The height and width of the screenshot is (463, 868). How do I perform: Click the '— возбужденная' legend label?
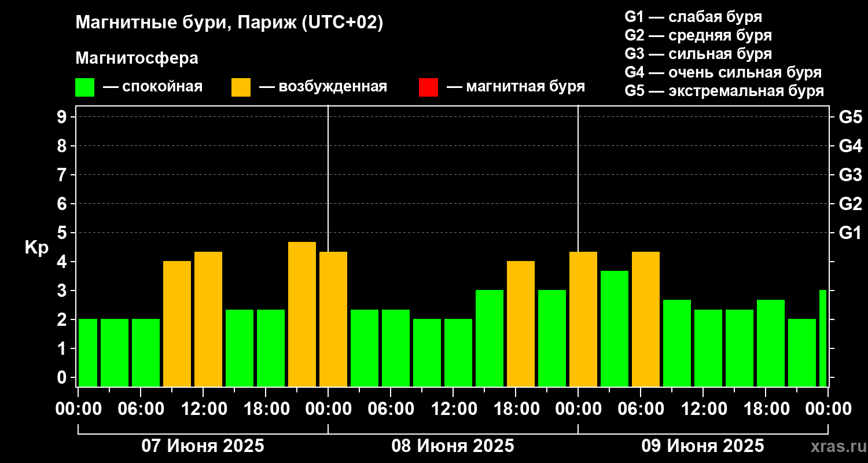click(323, 87)
